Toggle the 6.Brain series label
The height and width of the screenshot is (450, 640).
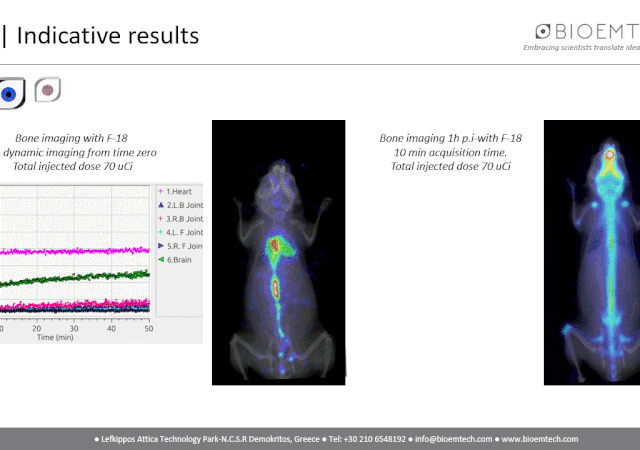click(181, 260)
